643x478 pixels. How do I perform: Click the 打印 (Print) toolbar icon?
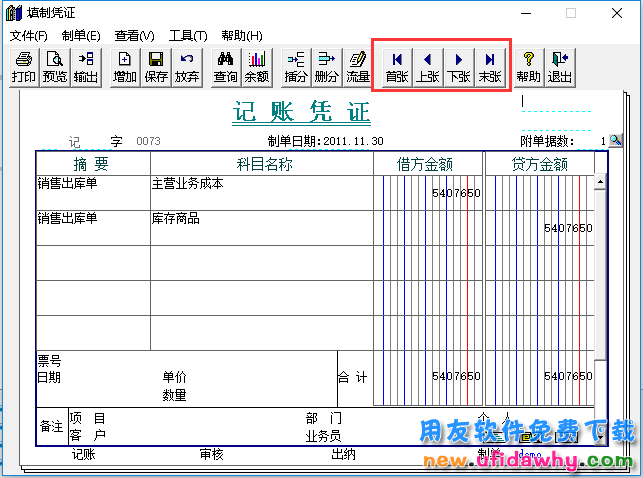[x=24, y=67]
